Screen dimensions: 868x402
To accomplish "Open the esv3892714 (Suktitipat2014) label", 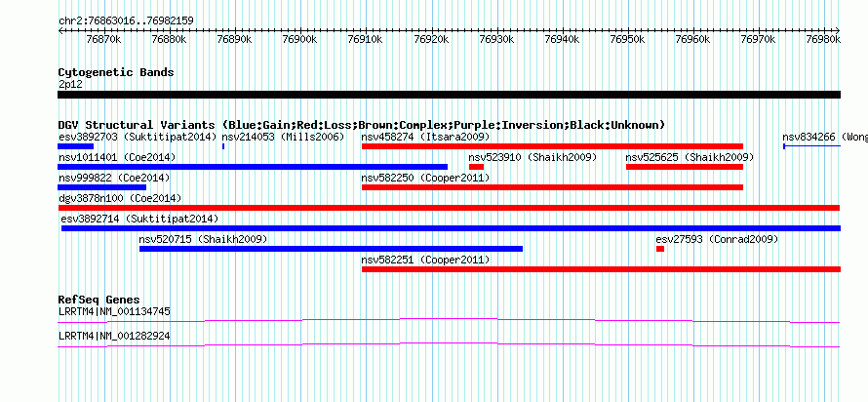I will (x=140, y=219).
